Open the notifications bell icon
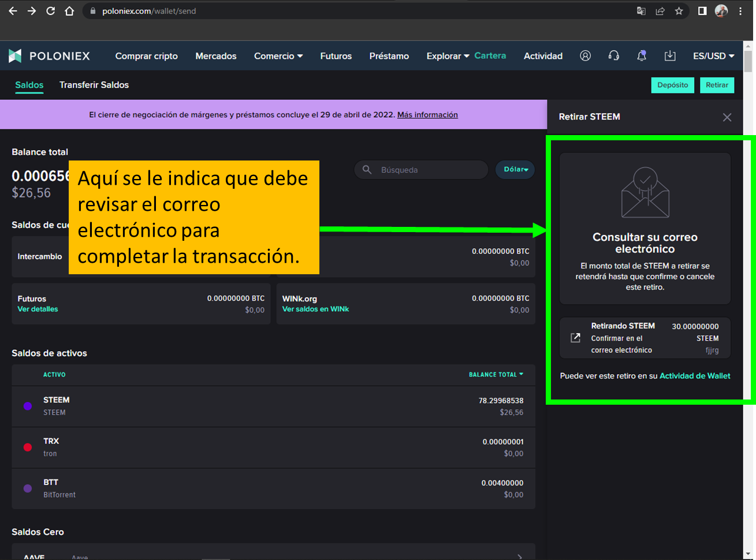Image resolution: width=756 pixels, height=560 pixels. pyautogui.click(x=642, y=56)
